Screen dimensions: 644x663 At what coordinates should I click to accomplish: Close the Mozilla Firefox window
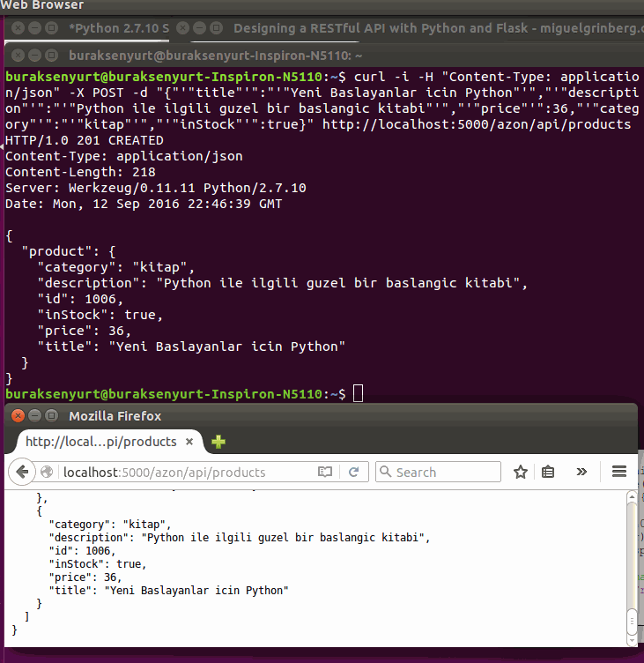(x=18, y=416)
